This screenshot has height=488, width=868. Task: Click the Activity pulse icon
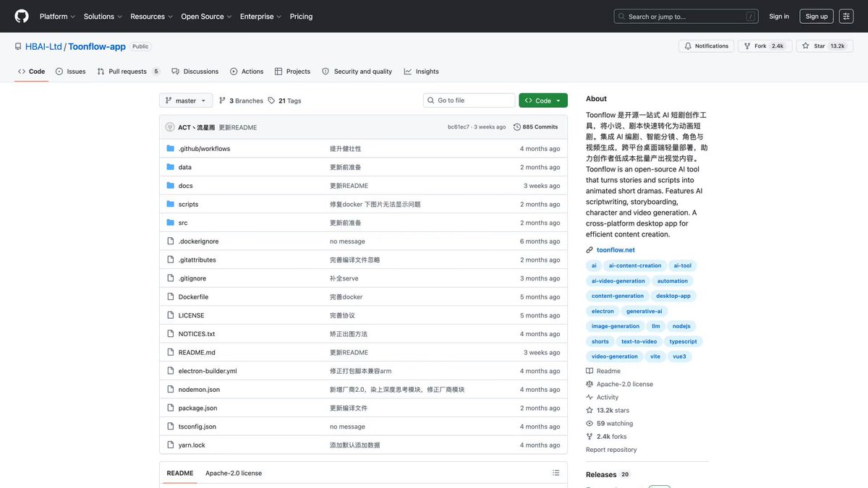click(590, 397)
